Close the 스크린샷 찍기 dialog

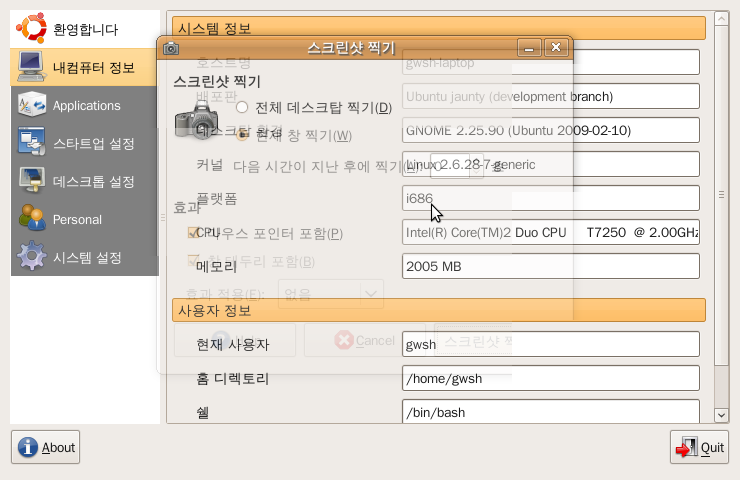556,48
